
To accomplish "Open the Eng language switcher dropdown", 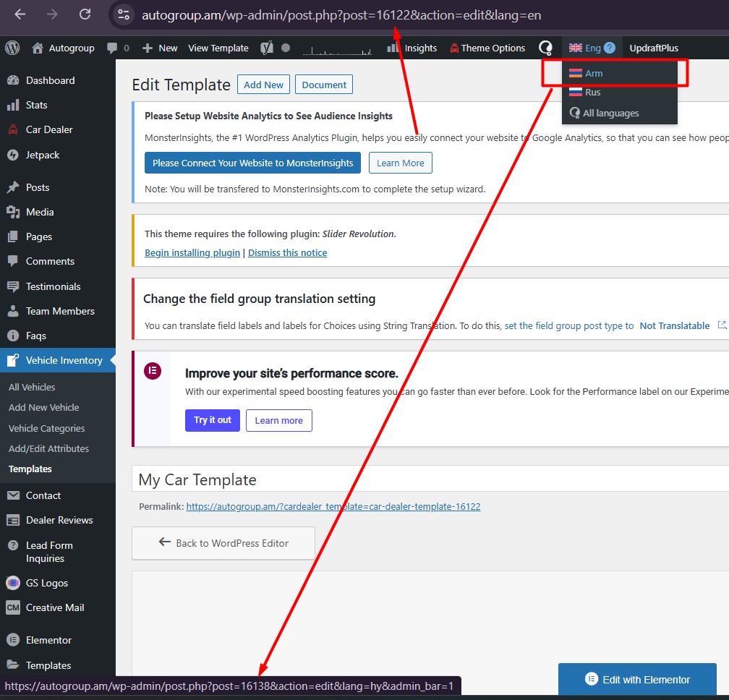I will point(592,48).
